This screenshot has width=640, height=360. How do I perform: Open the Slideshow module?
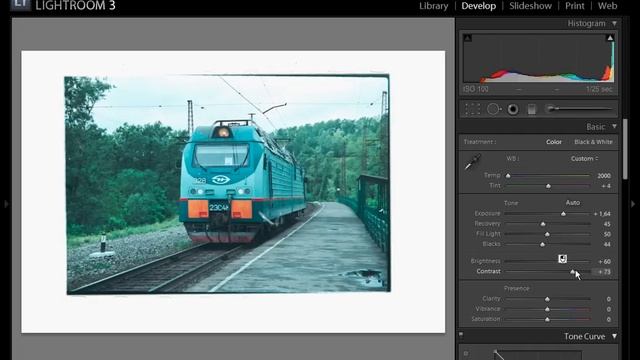[x=530, y=6]
